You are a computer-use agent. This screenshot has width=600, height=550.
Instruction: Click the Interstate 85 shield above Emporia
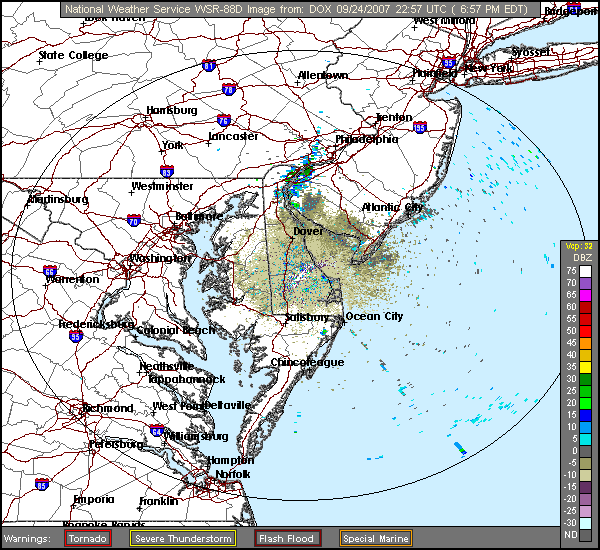click(x=42, y=485)
